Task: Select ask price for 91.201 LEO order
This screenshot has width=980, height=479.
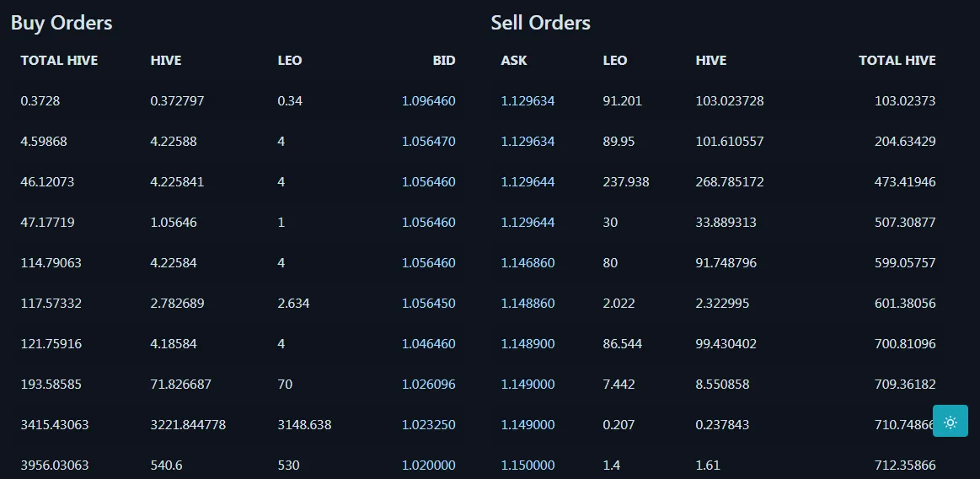Action: (x=527, y=100)
